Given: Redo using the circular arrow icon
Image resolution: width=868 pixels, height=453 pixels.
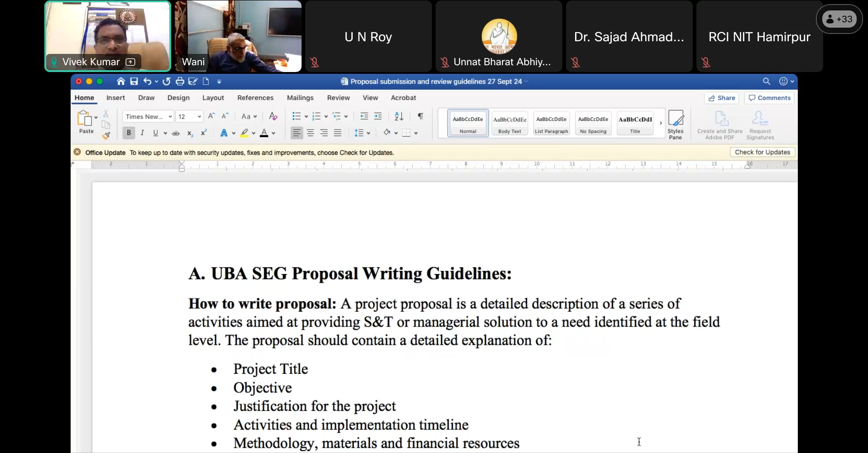Looking at the screenshot, I should tap(167, 82).
